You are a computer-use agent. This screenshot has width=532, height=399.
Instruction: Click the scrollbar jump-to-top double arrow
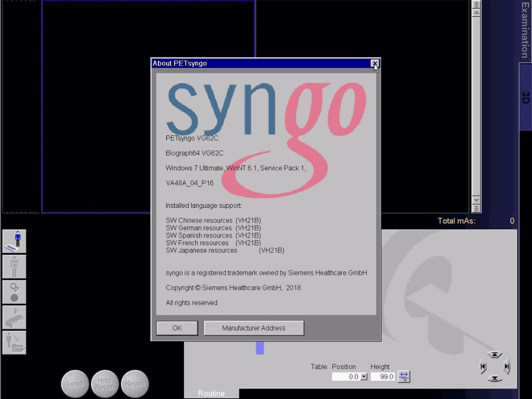[476, 4]
